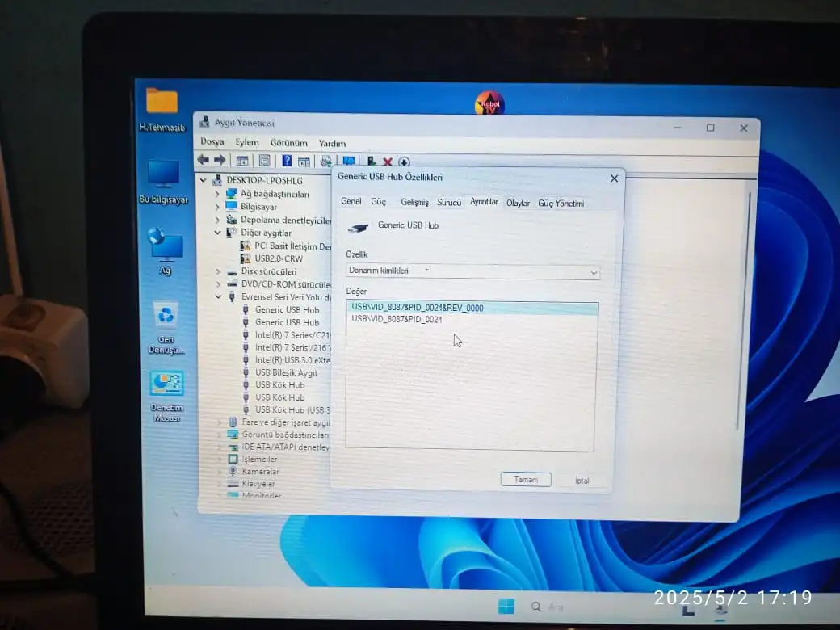Switch to the Genel tab
This screenshot has width=840, height=630.
tap(351, 201)
